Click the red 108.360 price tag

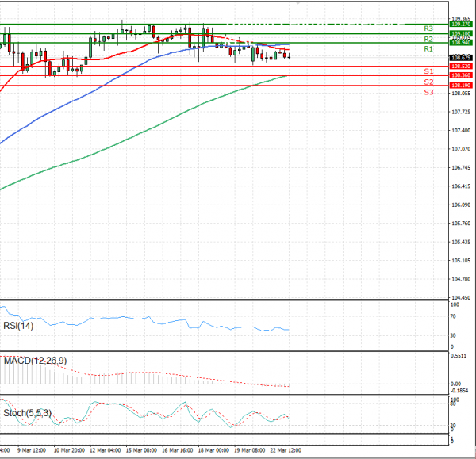(460, 75)
